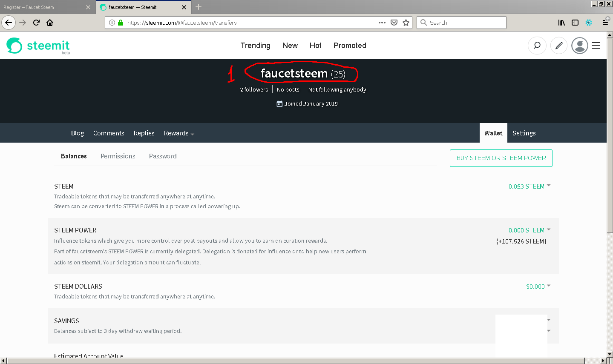
Task: Close the Register Faucet Steem tab
Action: (88, 7)
